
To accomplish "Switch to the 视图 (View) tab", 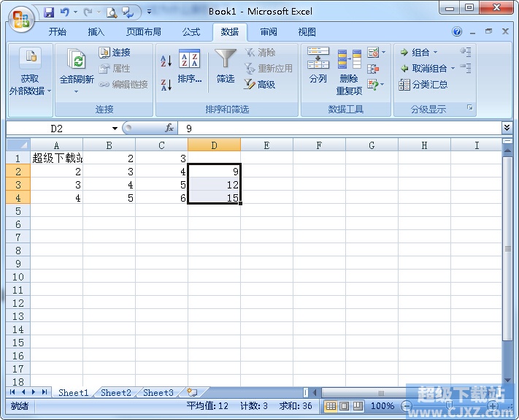I will click(307, 32).
